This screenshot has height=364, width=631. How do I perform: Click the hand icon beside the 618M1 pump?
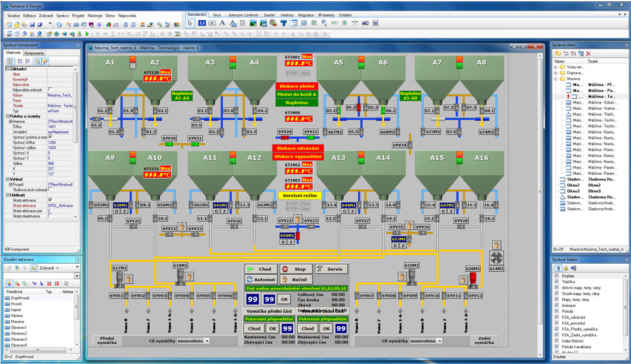click(189, 276)
